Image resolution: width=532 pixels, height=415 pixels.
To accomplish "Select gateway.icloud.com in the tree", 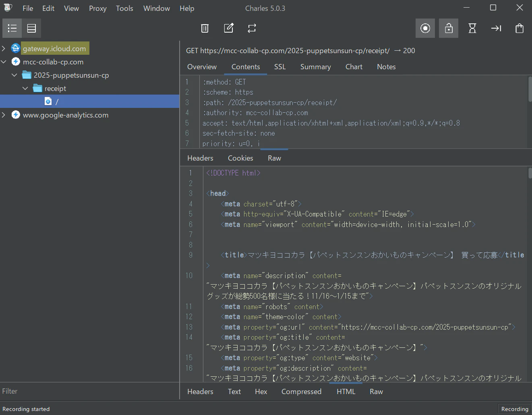I will (54, 48).
